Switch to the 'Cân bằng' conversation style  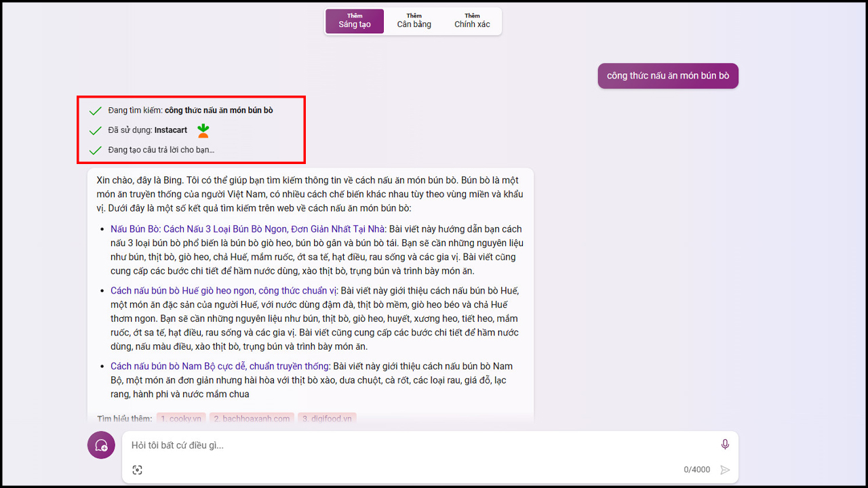click(414, 21)
